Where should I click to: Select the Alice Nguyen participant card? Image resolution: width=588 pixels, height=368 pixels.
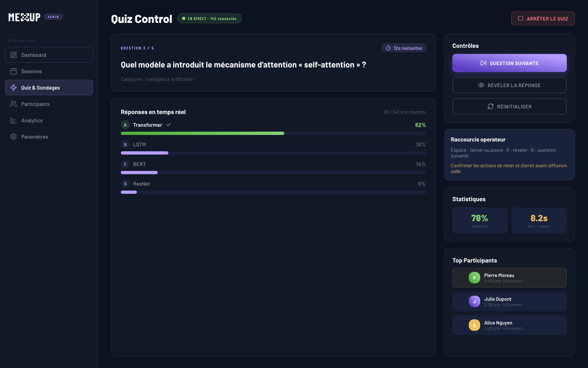pyautogui.click(x=510, y=325)
